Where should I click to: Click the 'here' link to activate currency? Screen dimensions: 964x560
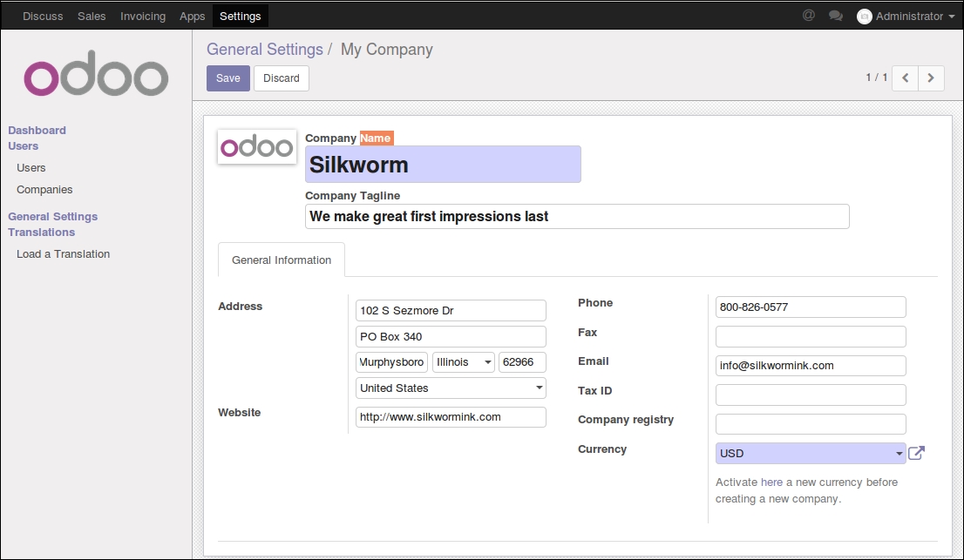tap(771, 482)
